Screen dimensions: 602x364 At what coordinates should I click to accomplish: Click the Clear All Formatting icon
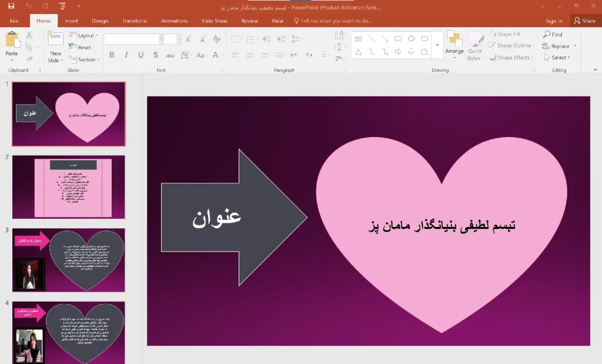tap(216, 39)
